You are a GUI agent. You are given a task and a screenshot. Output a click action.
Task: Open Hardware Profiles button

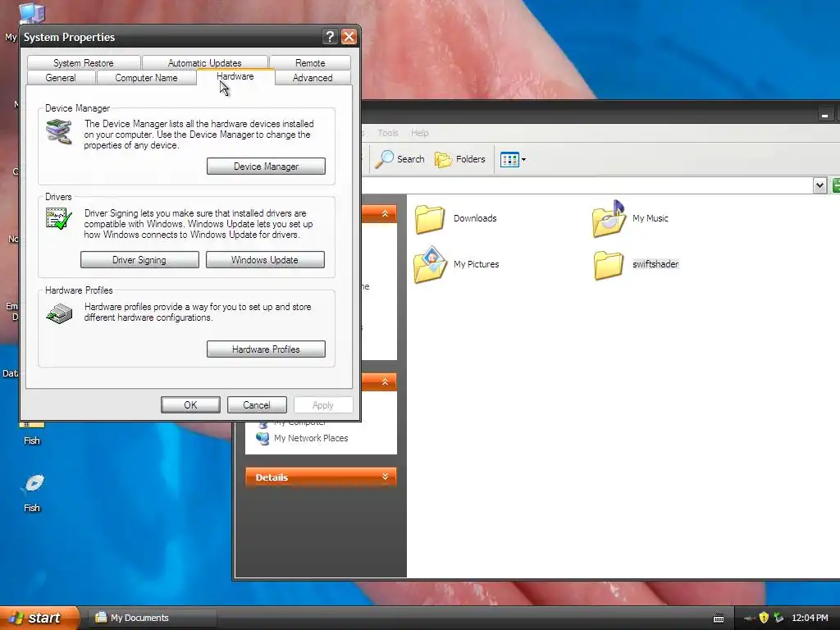tap(266, 349)
